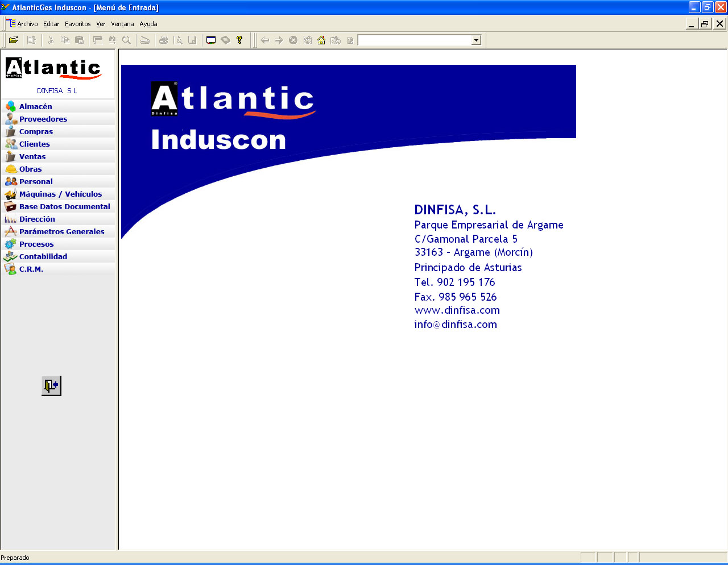Click the paste clipboard icon
The height and width of the screenshot is (565, 728).
pos(79,40)
